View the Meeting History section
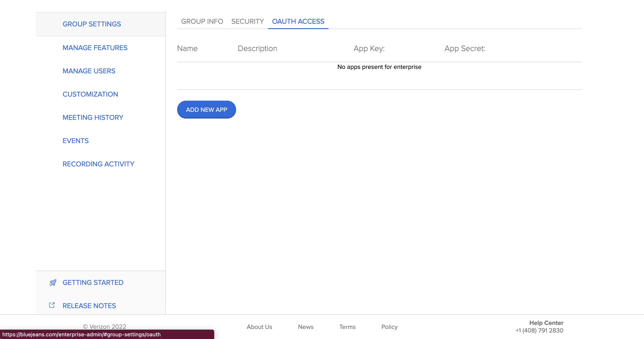The image size is (644, 339). pyautogui.click(x=93, y=117)
